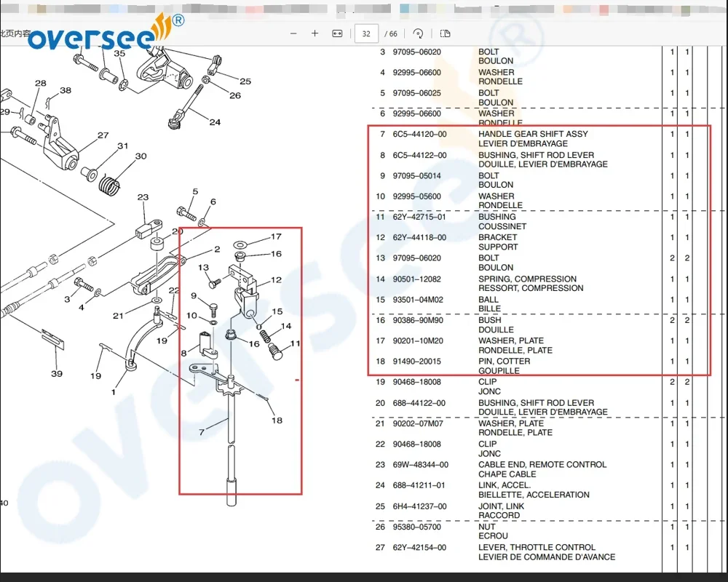The image size is (728, 582).
Task: Select PIN, COTTER description
Action: (x=505, y=362)
